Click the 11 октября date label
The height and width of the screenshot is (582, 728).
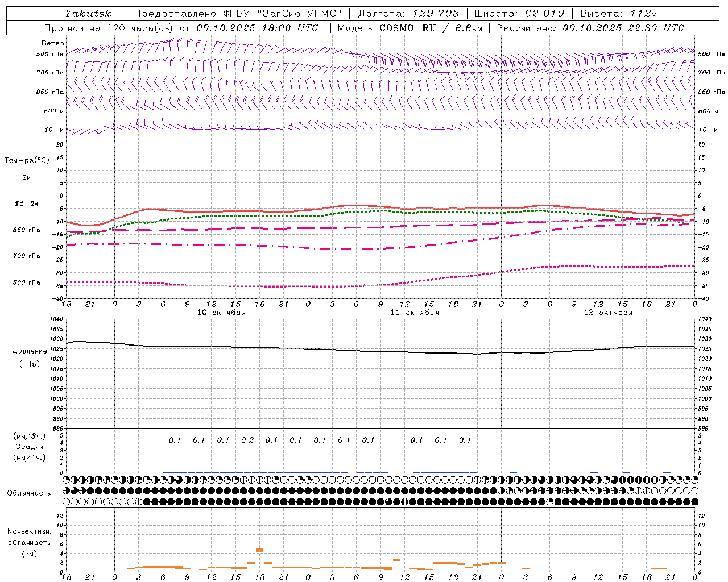[x=415, y=313]
